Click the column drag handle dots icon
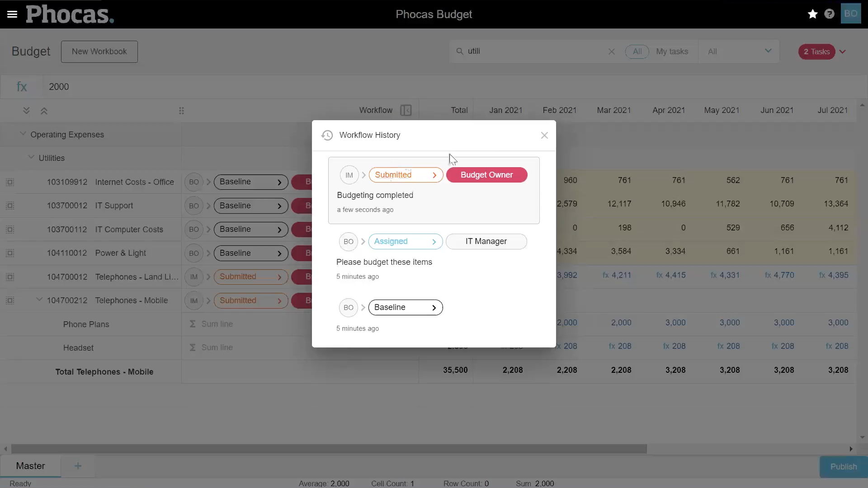The image size is (868, 488). [x=181, y=111]
